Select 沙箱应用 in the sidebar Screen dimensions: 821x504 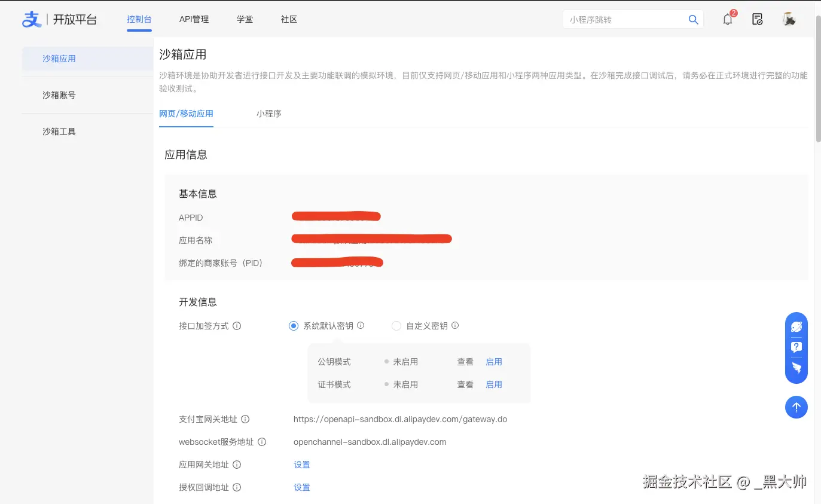(x=88, y=59)
